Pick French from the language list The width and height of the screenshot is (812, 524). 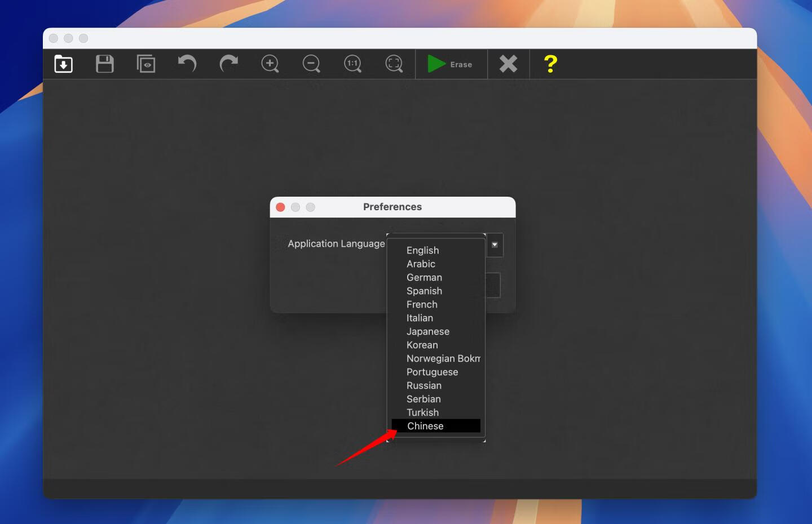pyautogui.click(x=436, y=304)
